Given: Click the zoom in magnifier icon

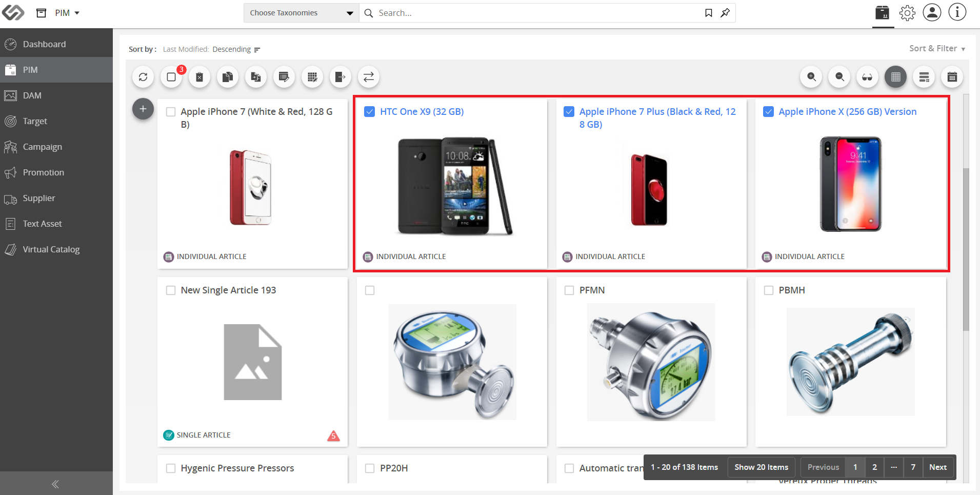Looking at the screenshot, I should point(811,77).
